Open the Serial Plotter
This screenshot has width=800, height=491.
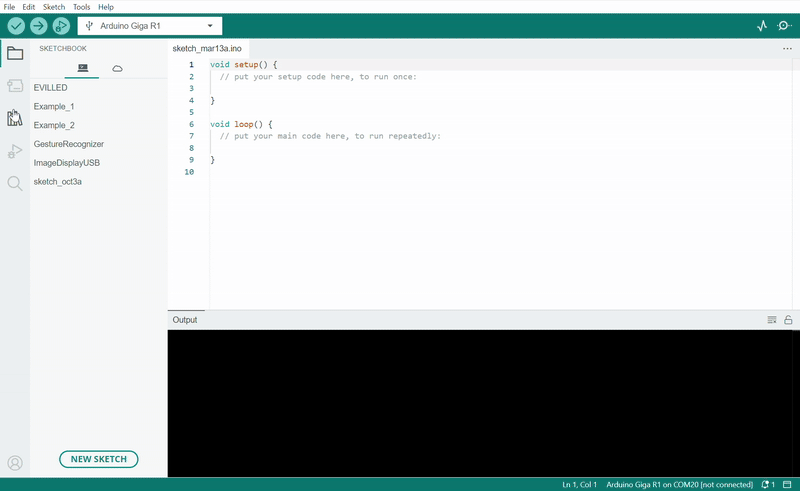pos(762,26)
